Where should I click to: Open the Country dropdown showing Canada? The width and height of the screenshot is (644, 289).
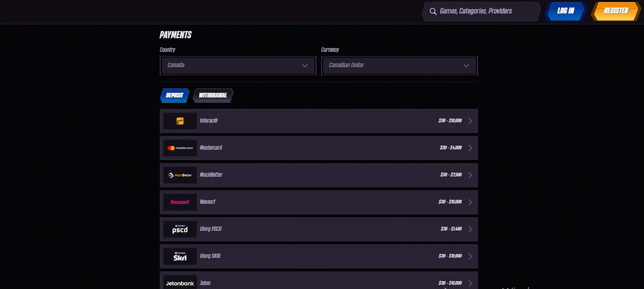(x=238, y=65)
